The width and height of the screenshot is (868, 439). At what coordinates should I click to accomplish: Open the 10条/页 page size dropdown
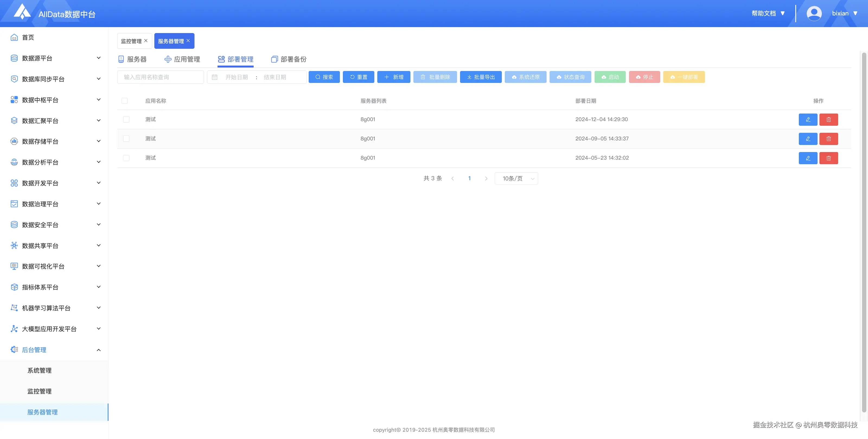(516, 178)
